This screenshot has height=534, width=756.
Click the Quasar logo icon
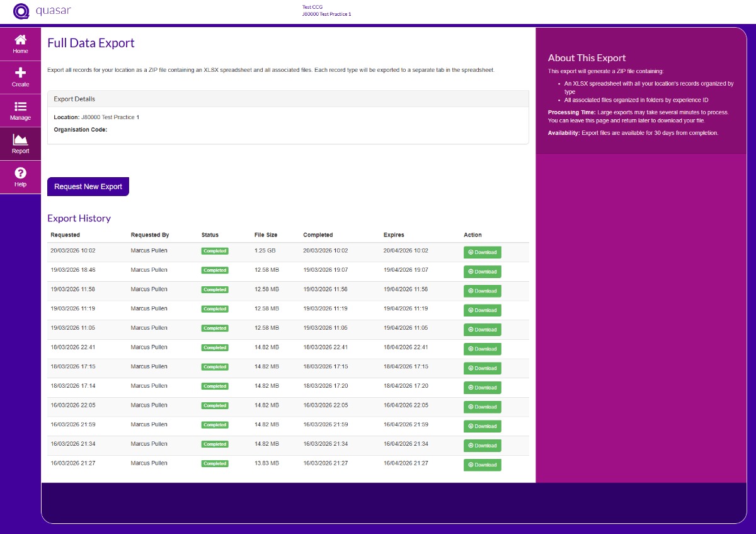21,11
